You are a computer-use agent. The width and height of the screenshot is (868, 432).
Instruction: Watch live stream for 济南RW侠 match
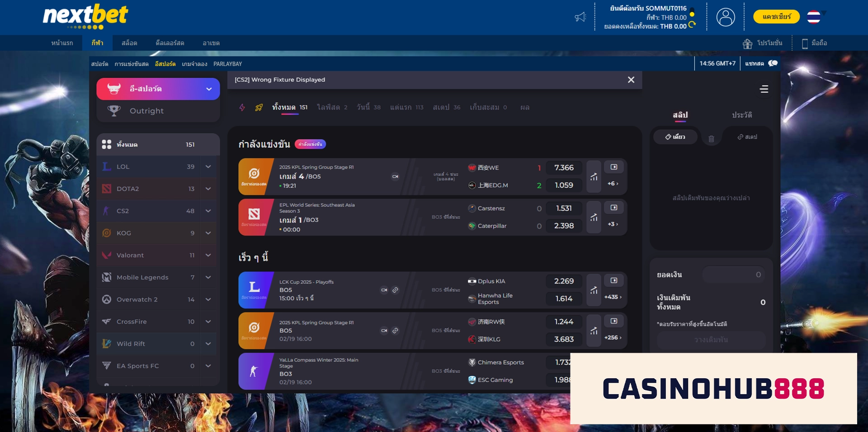click(614, 321)
